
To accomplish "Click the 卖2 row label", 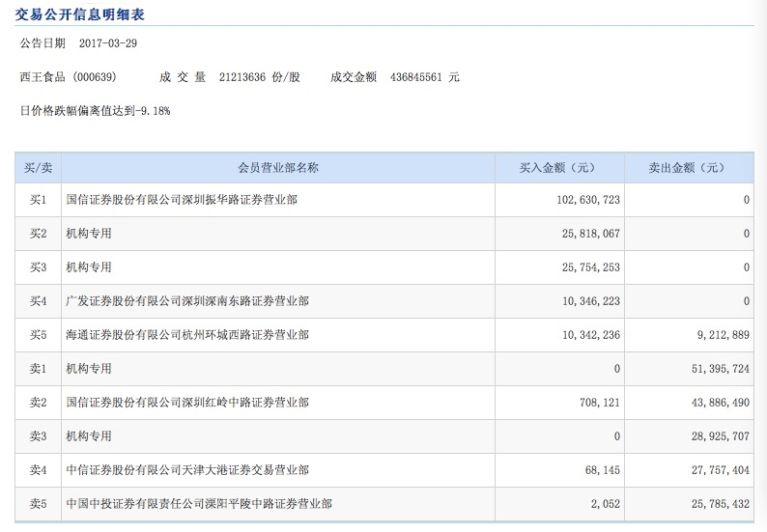I will pos(38,402).
